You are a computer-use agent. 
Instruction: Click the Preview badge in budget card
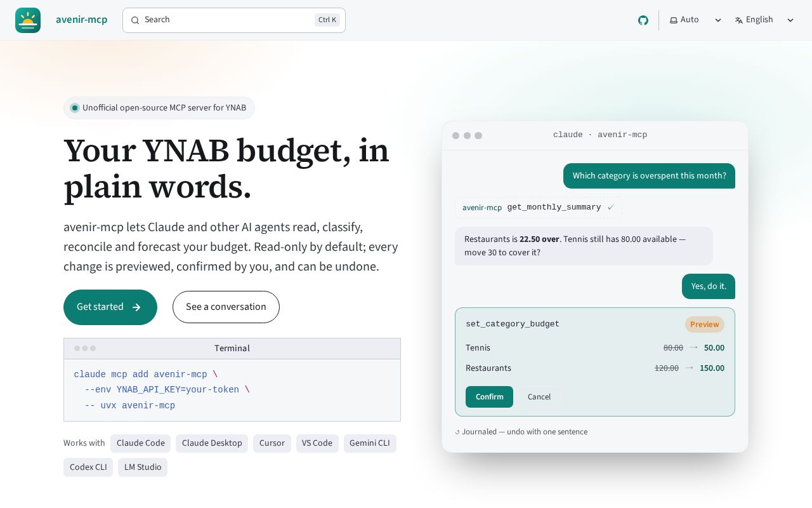pyautogui.click(x=705, y=324)
